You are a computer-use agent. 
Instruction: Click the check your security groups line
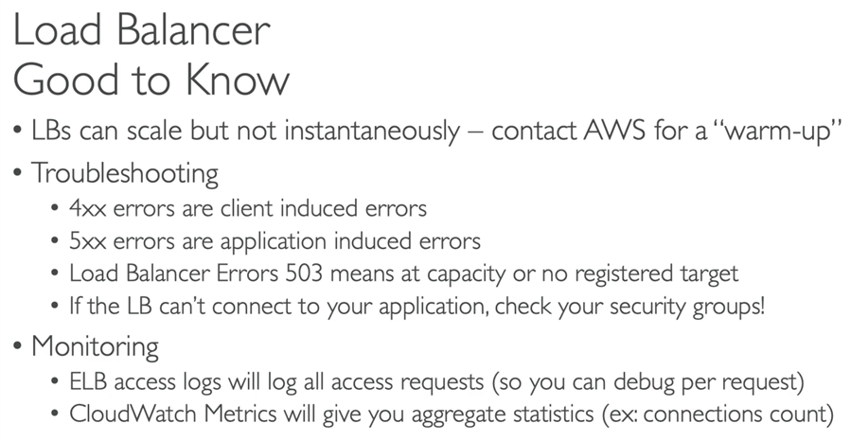point(416,306)
